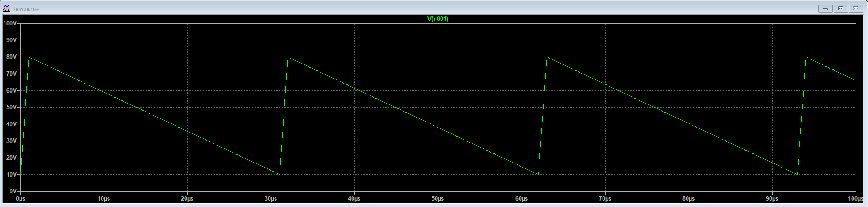Screen dimensions: 868x207
Task: Click the 70V vertical axis label
Action: pos(12,74)
